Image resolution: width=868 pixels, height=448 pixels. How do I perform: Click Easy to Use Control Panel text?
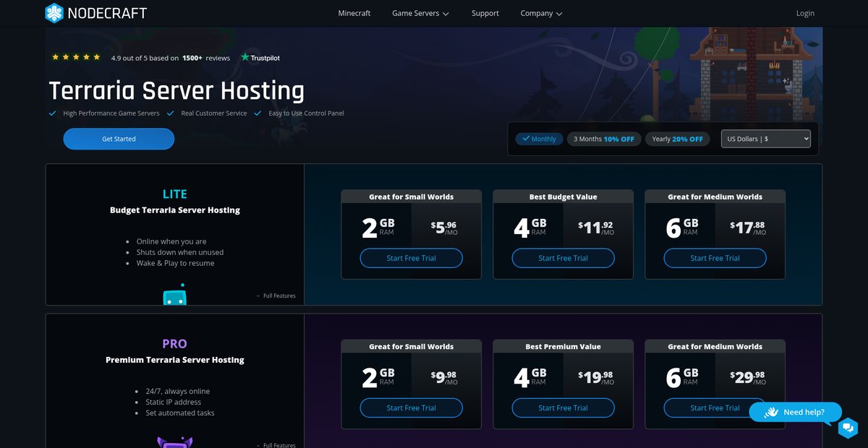click(x=306, y=113)
